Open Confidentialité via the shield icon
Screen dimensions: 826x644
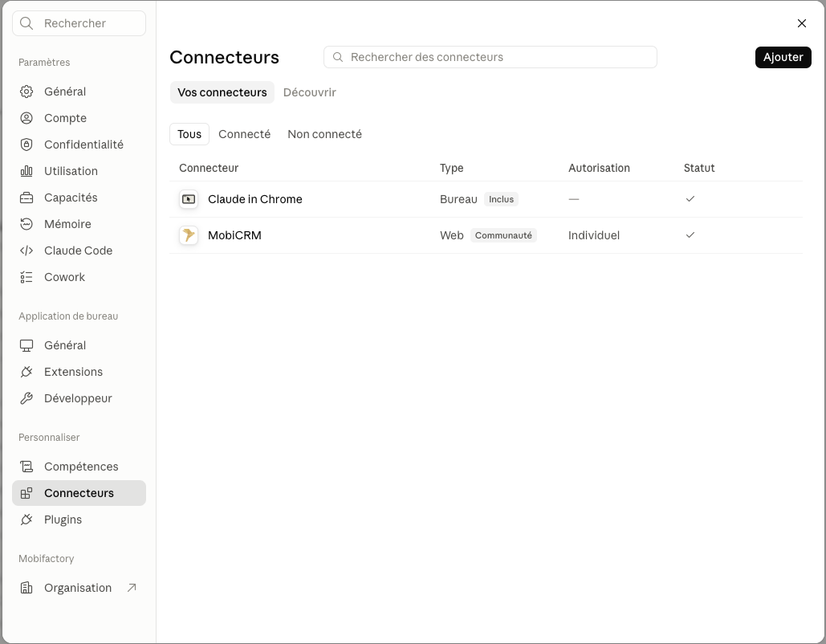(79, 145)
